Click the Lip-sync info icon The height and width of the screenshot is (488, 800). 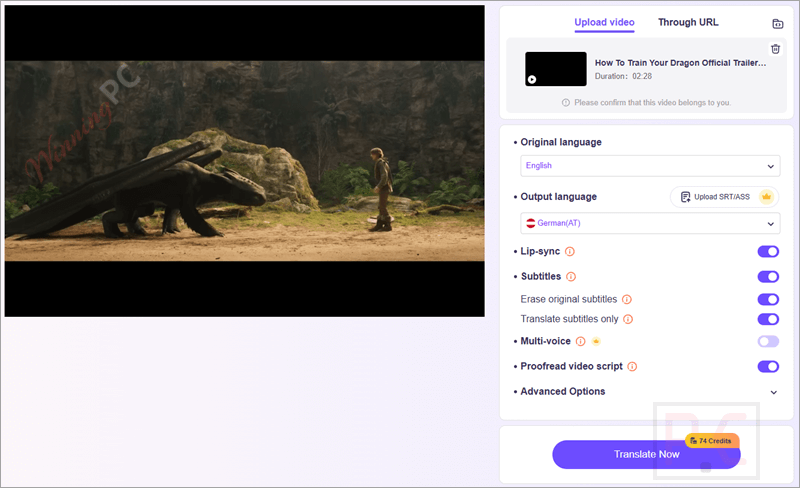click(x=570, y=251)
